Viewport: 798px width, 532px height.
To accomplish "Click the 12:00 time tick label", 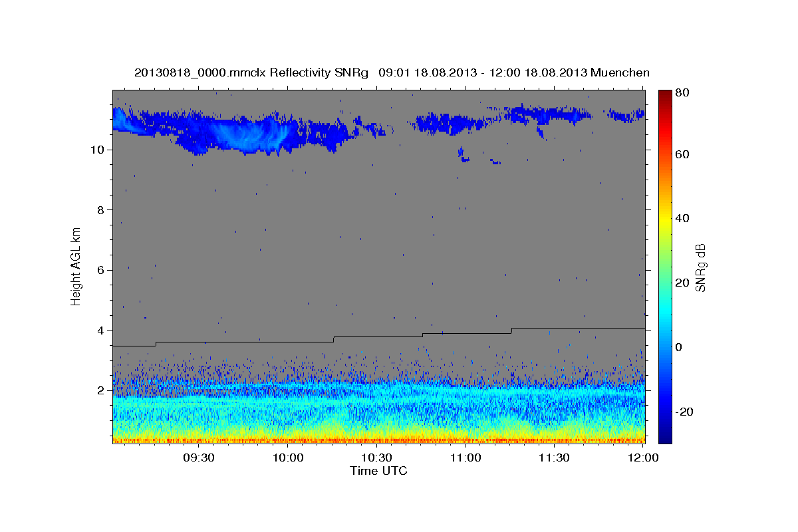I will (x=642, y=458).
